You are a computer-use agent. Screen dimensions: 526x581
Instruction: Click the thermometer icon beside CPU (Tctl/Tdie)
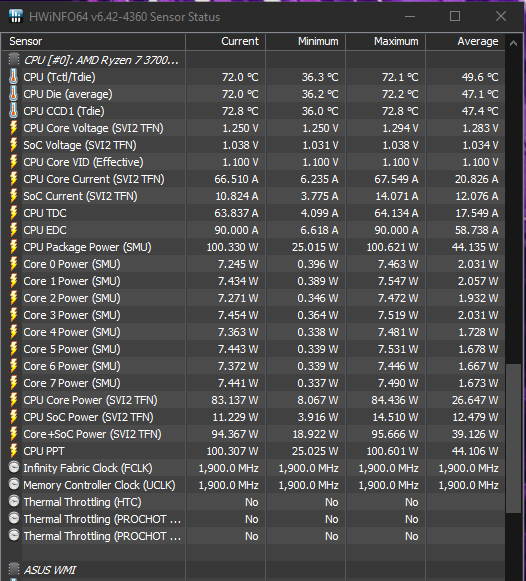tap(13, 77)
